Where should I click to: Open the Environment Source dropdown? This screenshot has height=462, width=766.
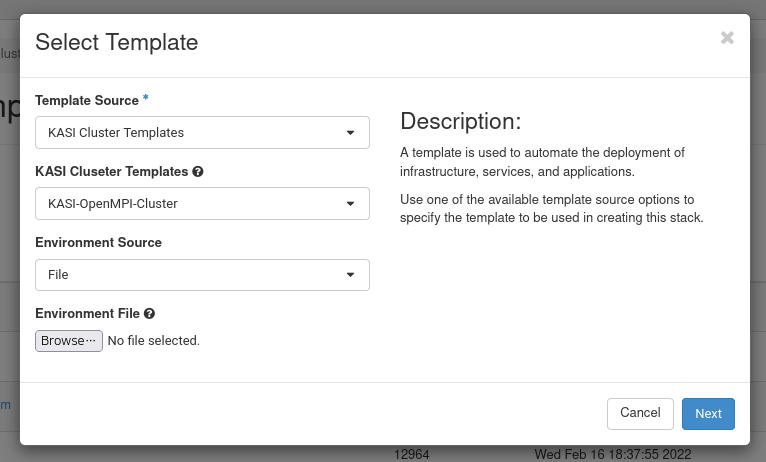[202, 275]
